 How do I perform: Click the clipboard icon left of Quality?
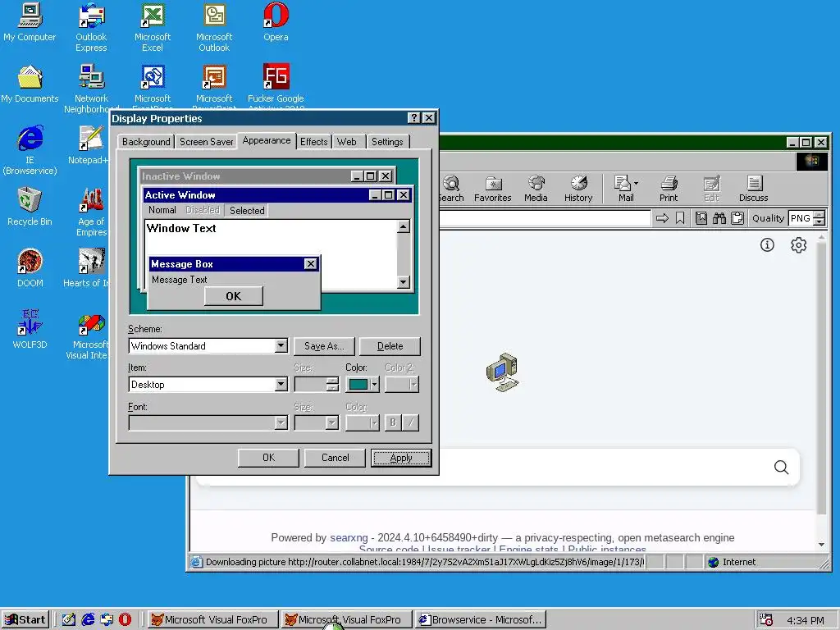(737, 218)
